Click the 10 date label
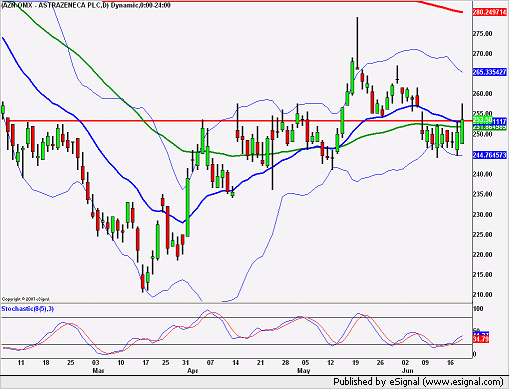509x389 pixels. click(121, 363)
